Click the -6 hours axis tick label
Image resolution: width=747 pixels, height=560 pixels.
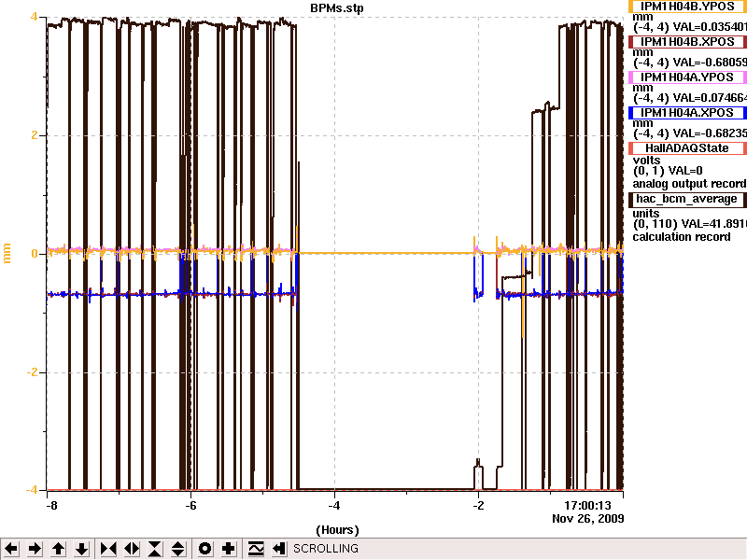[x=190, y=506]
